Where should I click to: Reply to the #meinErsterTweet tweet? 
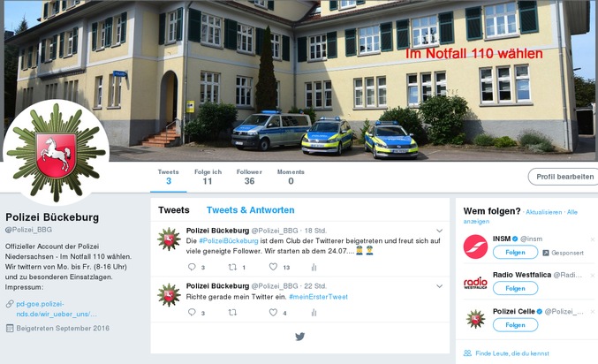pyautogui.click(x=192, y=312)
